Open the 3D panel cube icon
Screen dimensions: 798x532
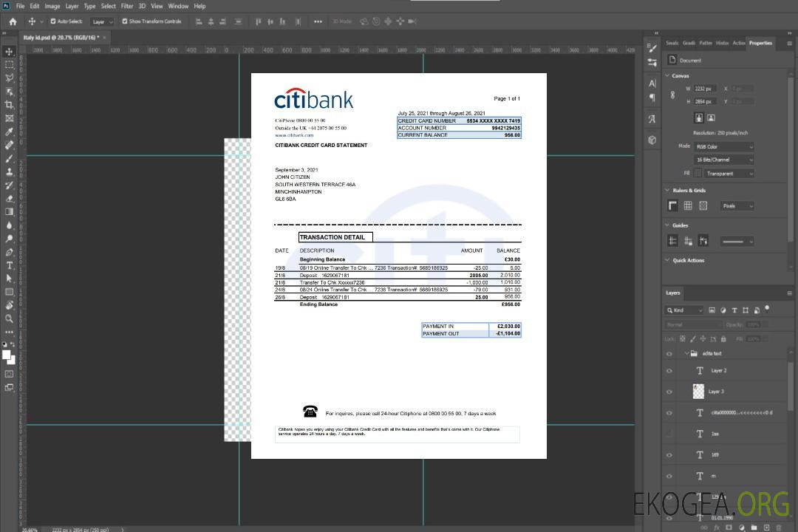tap(652, 140)
